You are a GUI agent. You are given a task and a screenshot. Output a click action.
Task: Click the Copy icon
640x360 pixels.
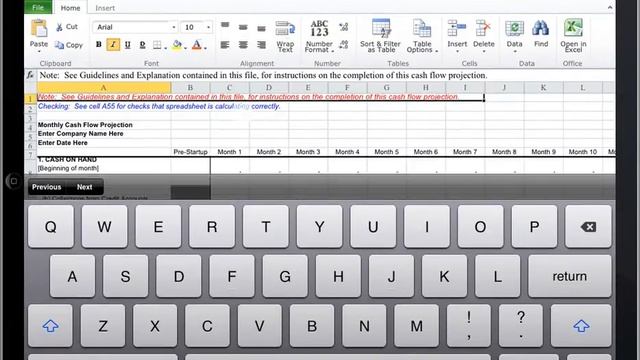click(60, 45)
